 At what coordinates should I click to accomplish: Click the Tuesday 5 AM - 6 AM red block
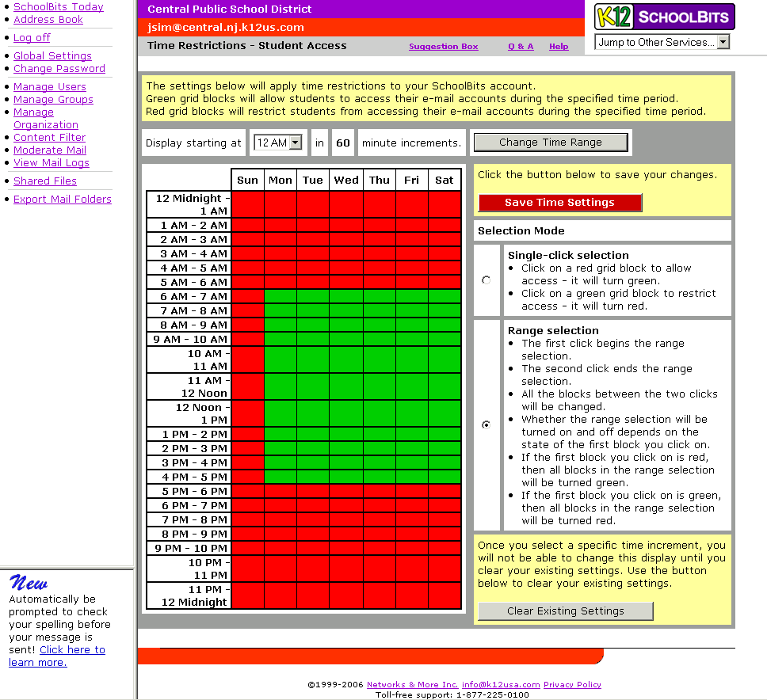(x=312, y=282)
